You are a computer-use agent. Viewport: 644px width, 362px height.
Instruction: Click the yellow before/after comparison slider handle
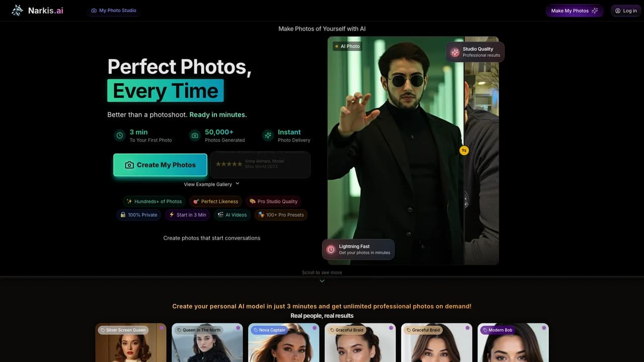464,150
